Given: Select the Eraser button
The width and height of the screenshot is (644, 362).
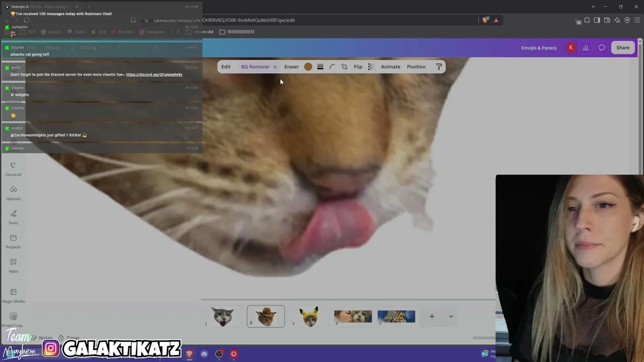Looking at the screenshot, I should tap(291, 67).
